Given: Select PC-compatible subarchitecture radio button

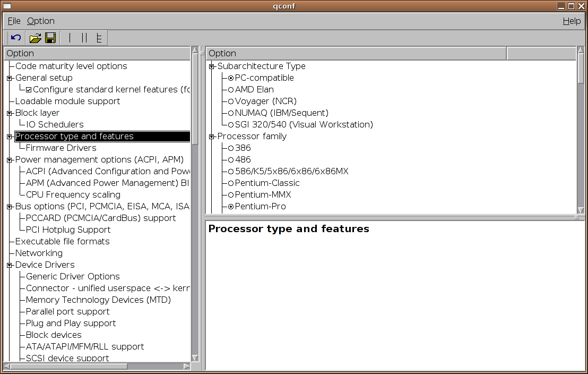Looking at the screenshot, I should point(231,78).
